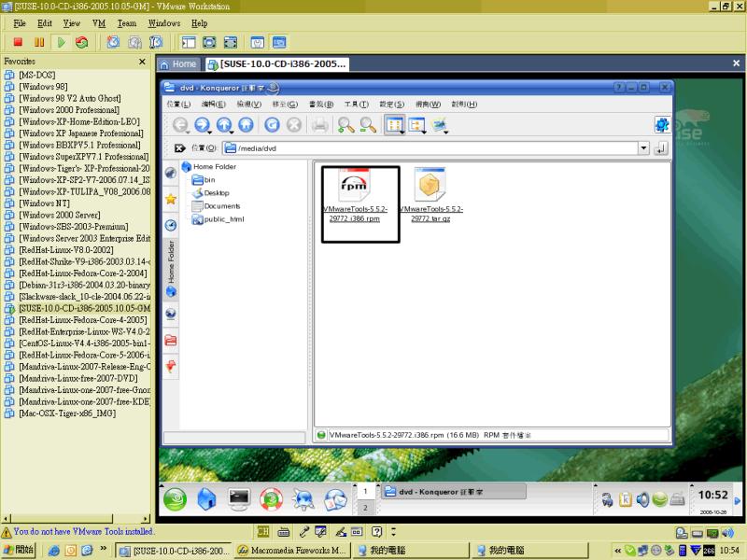This screenshot has width=747, height=560.
Task: Clear the Konqueror location bar
Action: (179, 148)
